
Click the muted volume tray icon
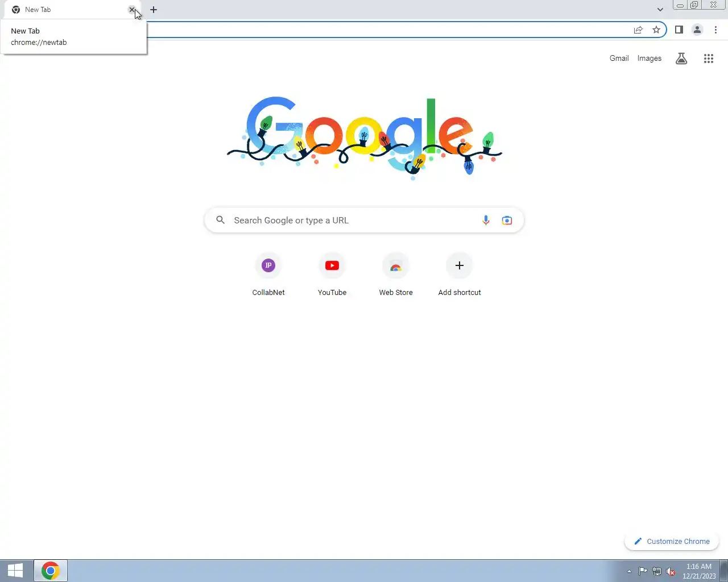coord(671,571)
